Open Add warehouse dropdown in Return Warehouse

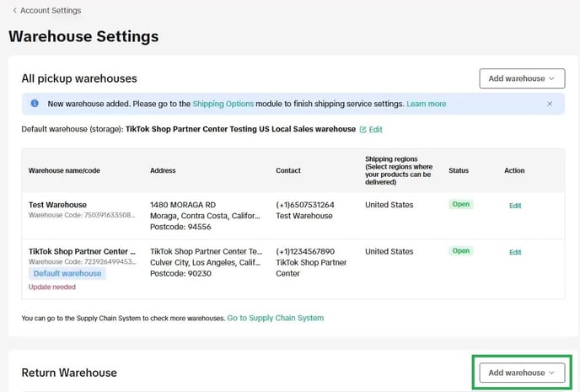pos(522,373)
